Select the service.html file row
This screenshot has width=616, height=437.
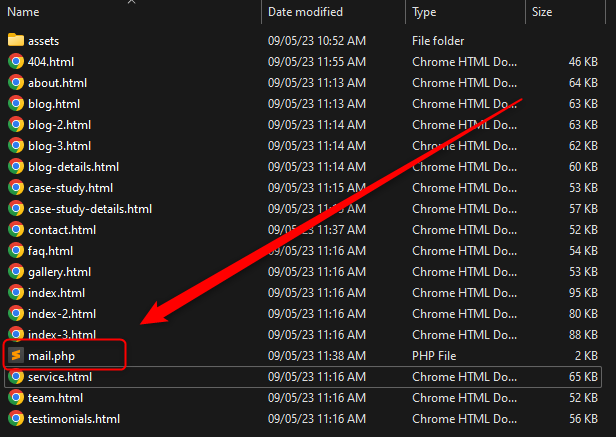click(60, 376)
